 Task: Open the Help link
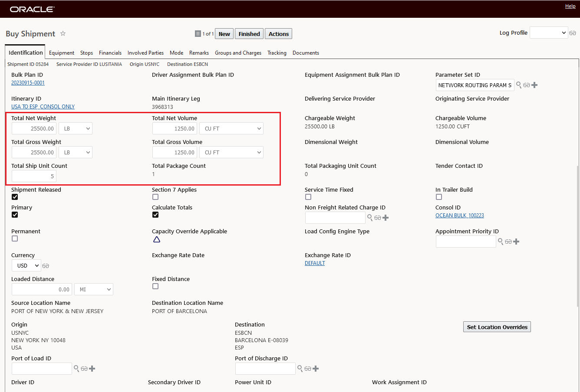[570, 6]
